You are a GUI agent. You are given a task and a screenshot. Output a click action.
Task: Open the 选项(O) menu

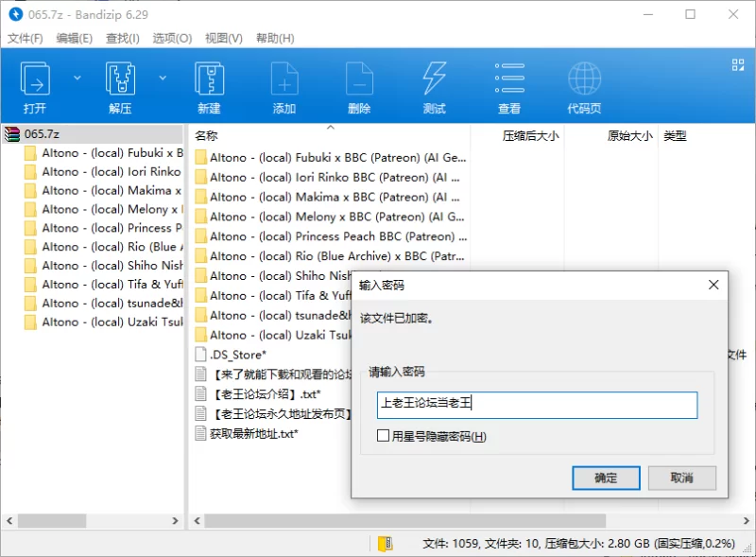coord(172,38)
